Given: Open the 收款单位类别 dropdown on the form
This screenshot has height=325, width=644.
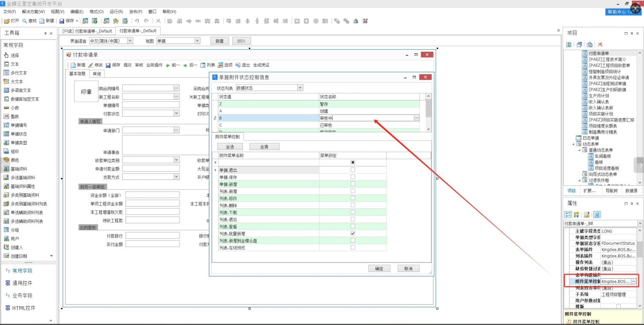Looking at the screenshot, I should [176, 160].
